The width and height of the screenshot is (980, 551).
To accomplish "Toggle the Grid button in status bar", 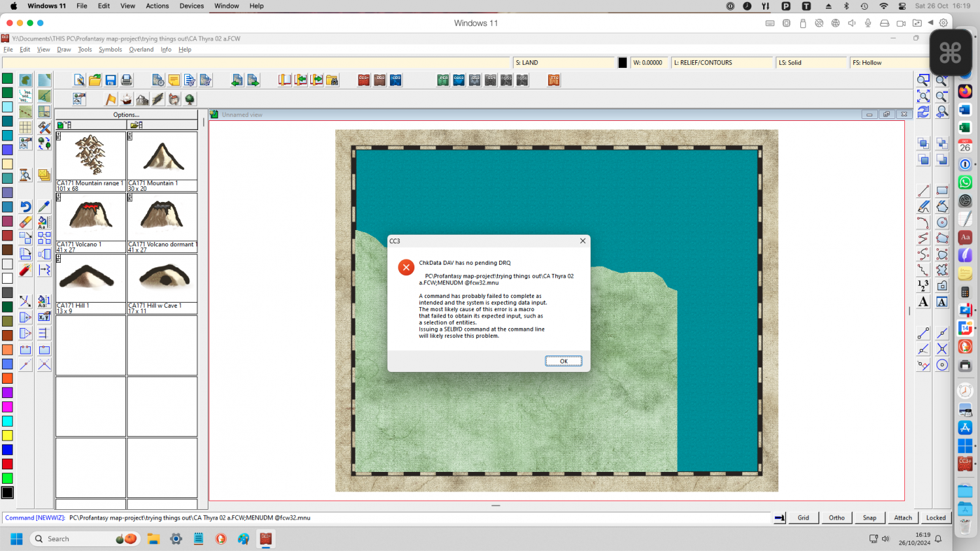I will [x=803, y=518].
